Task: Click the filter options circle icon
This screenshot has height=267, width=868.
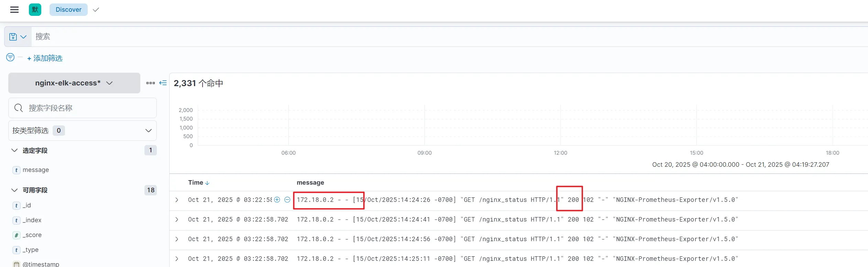Action: click(x=10, y=57)
